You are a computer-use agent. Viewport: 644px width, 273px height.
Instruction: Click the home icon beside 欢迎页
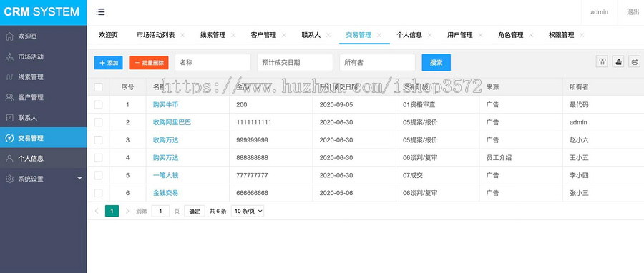click(x=9, y=36)
